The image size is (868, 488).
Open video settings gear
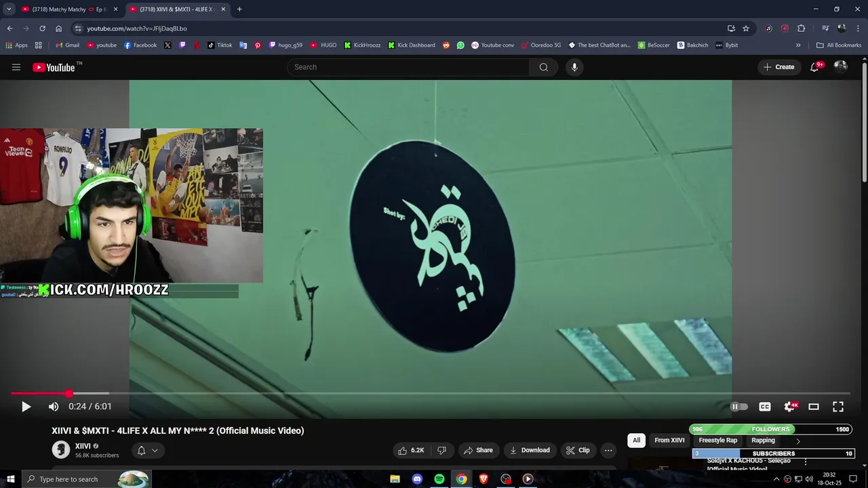[789, 407]
